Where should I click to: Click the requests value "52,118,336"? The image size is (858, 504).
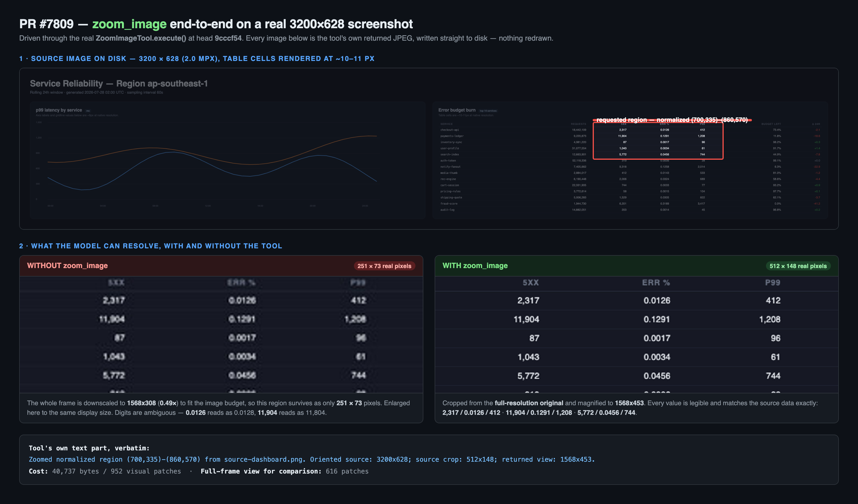pyautogui.click(x=579, y=160)
